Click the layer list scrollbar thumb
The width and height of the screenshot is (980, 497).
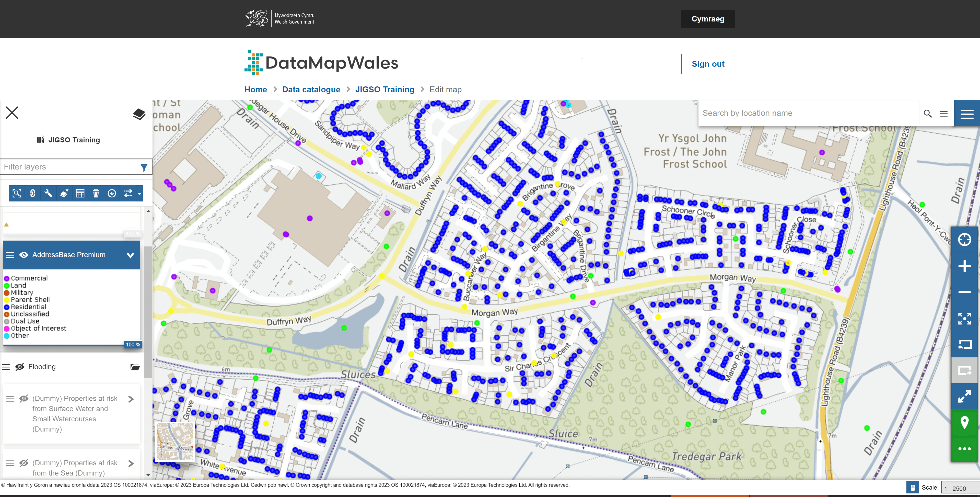148,312
